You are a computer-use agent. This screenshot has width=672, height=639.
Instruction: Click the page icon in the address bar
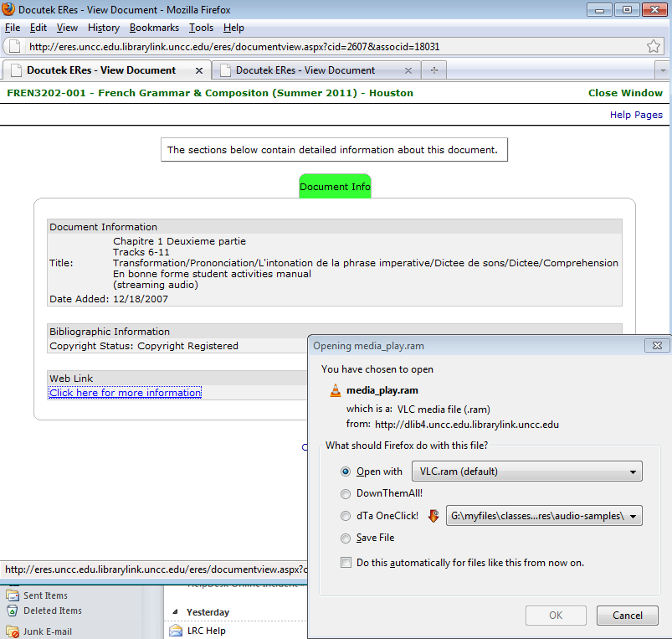pyautogui.click(x=15, y=46)
